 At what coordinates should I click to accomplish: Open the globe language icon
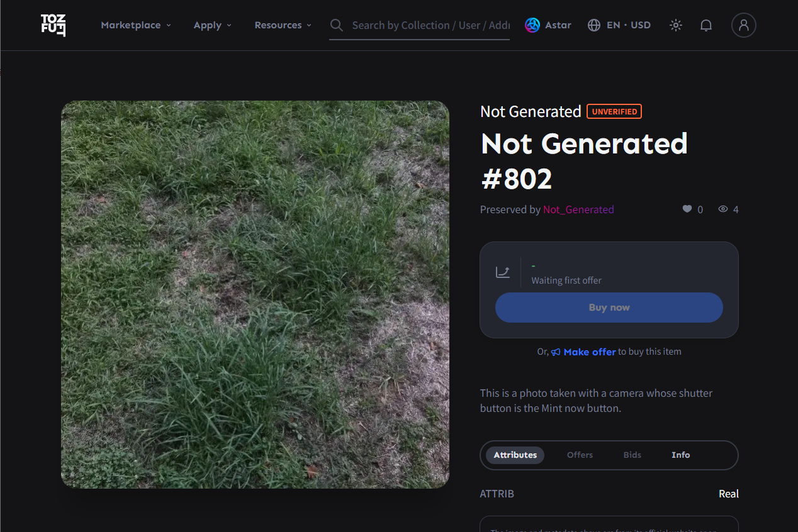593,25
